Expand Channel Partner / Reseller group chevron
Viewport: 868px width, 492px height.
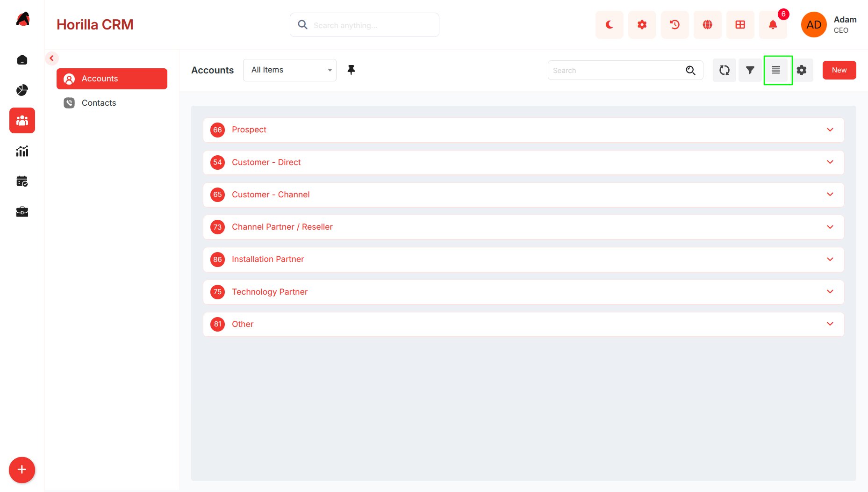830,227
